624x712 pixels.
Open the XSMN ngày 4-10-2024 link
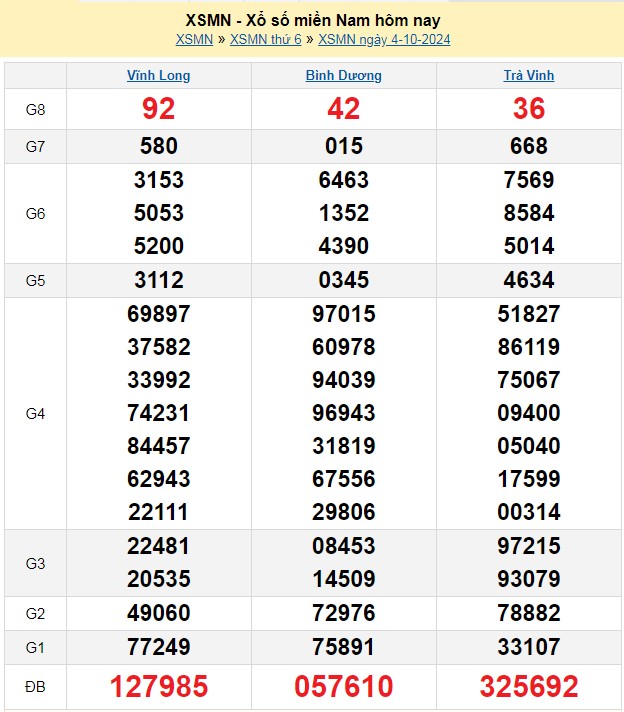384,40
